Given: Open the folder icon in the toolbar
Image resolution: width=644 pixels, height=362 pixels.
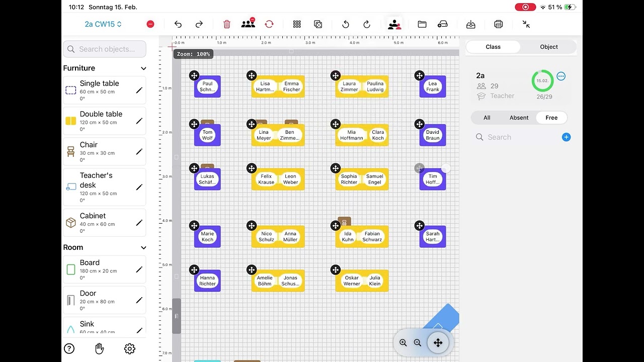Looking at the screenshot, I should pyautogui.click(x=422, y=24).
